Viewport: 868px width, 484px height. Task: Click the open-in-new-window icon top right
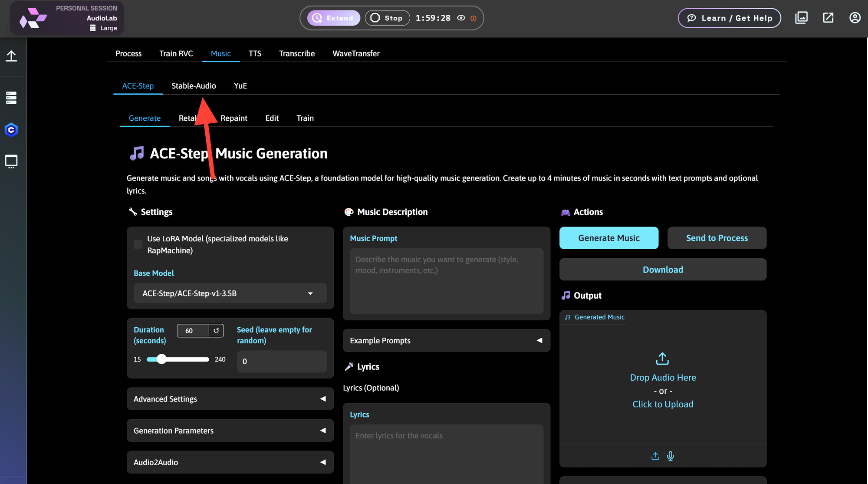[x=828, y=17]
